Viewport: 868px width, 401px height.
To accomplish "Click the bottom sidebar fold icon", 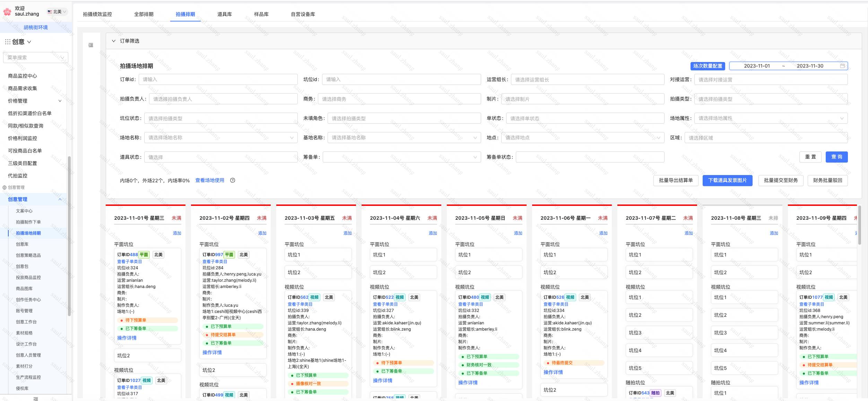I will [x=36, y=399].
